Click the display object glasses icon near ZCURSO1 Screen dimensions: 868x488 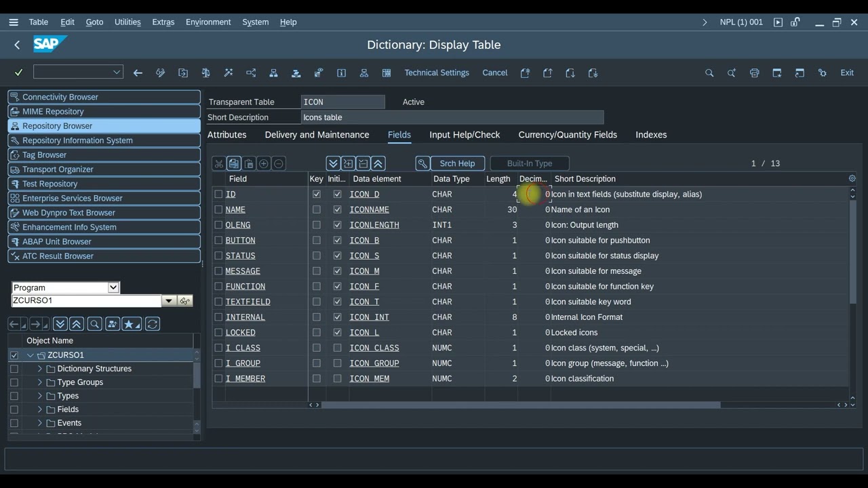point(184,300)
